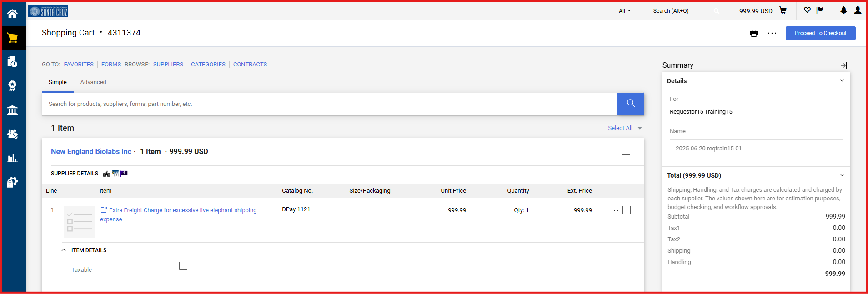Open the bar chart reports icon
Viewport: 868px width, 294px height.
pyautogui.click(x=12, y=158)
